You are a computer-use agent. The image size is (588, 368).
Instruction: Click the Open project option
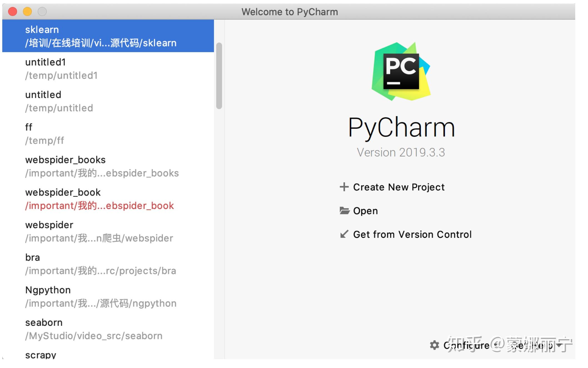365,210
